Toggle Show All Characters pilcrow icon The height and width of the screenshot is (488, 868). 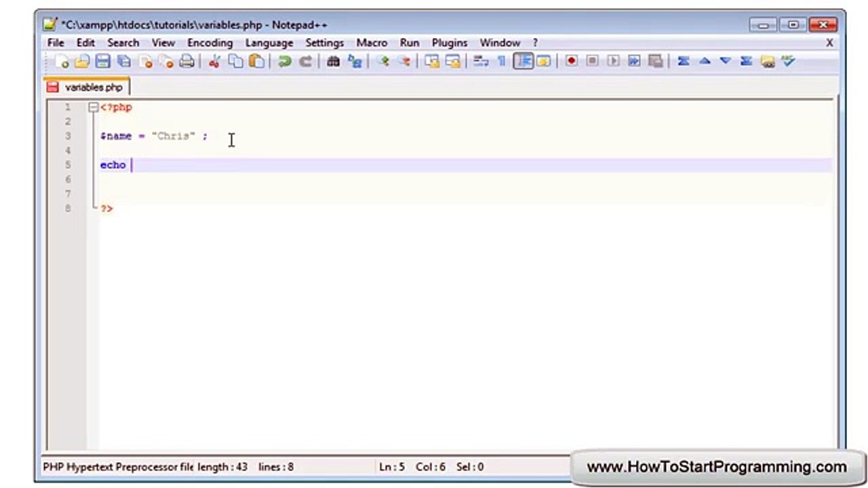pyautogui.click(x=502, y=62)
